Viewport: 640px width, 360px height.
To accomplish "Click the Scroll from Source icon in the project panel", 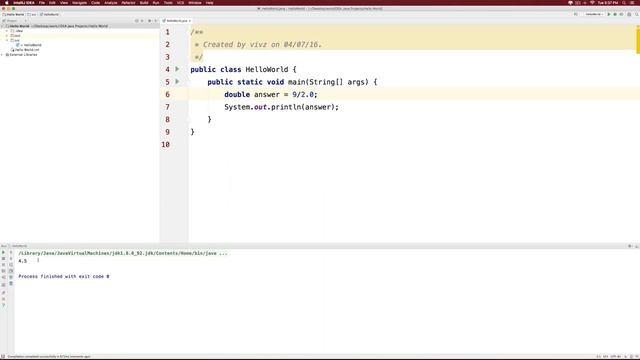I will [137, 20].
